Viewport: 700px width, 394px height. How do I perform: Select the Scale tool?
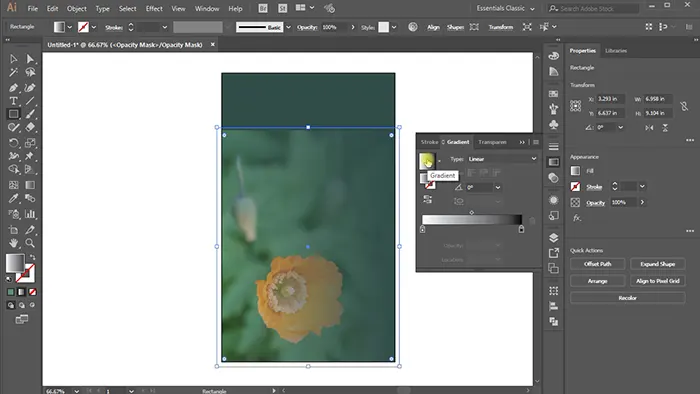(30, 143)
